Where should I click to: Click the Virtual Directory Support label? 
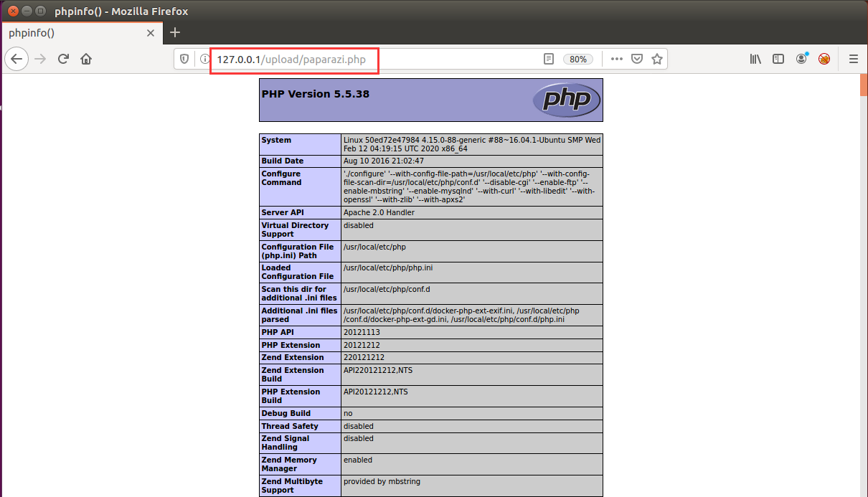click(295, 229)
